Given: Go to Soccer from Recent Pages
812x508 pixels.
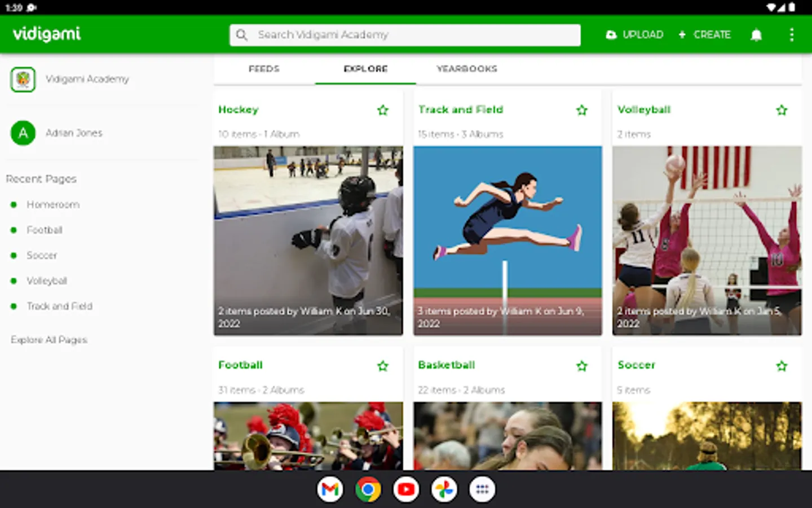Looking at the screenshot, I should [x=42, y=255].
